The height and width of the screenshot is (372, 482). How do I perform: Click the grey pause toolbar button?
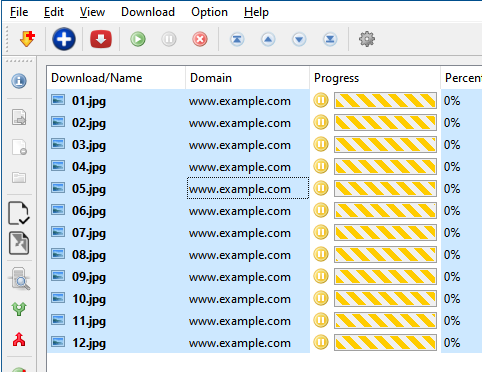(x=169, y=39)
